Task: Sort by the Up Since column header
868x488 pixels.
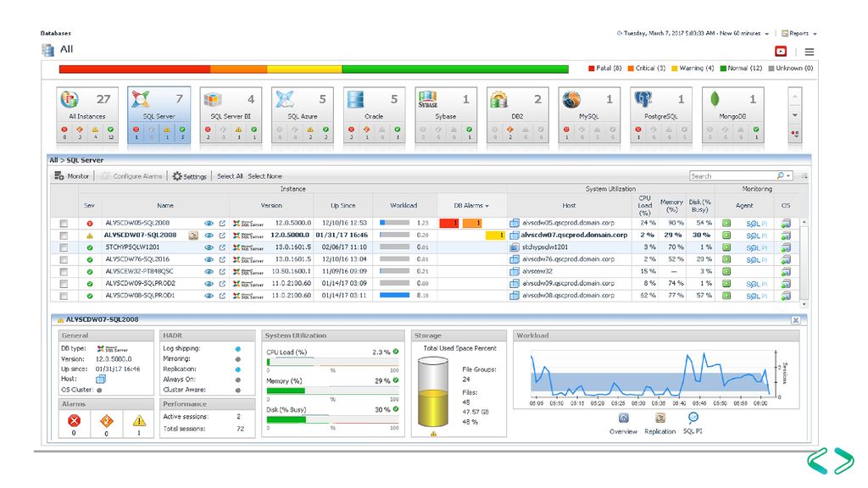Action: coord(342,205)
